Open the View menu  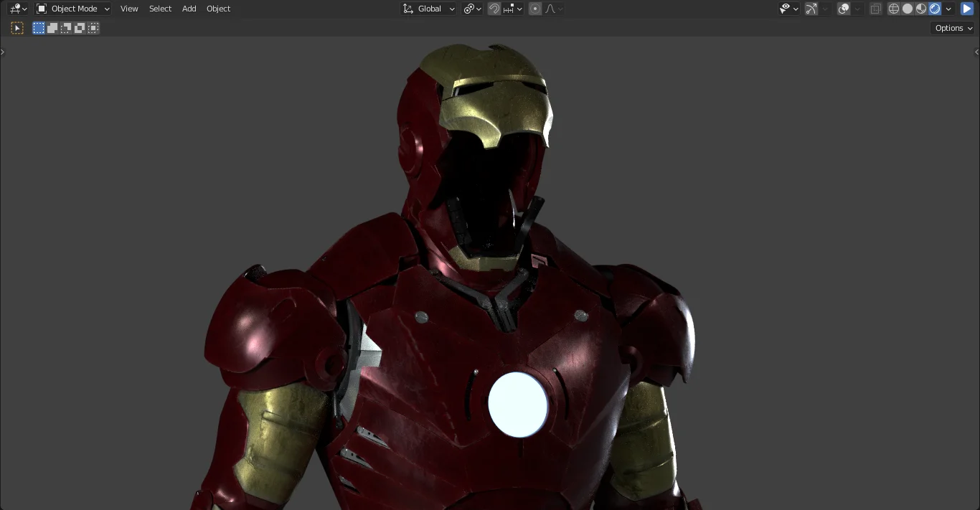coord(129,8)
